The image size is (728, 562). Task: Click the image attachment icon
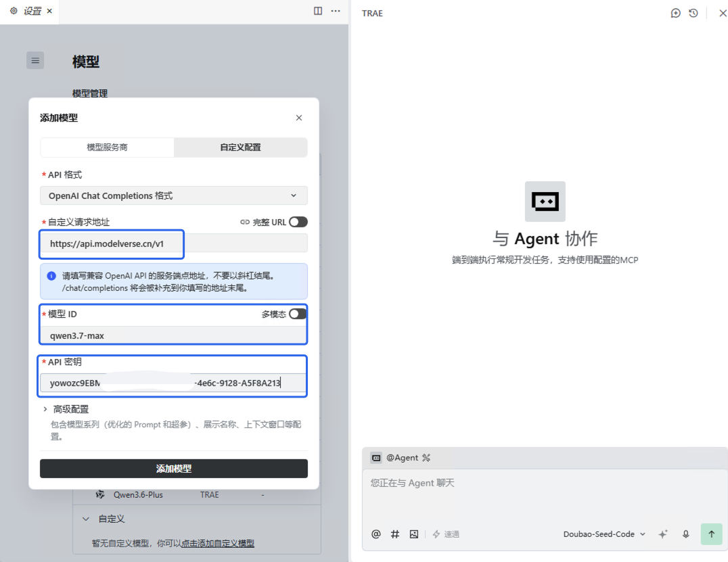[414, 534]
